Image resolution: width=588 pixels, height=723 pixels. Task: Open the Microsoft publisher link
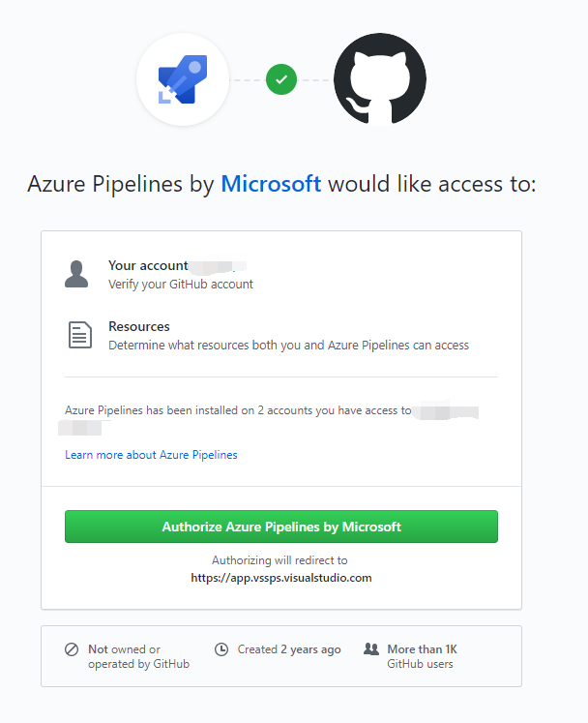(x=271, y=183)
